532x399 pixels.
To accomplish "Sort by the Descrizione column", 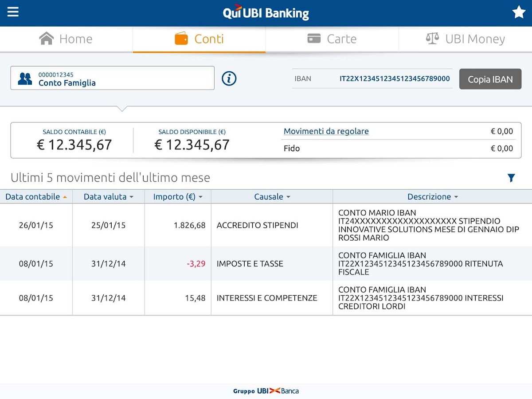I will 432,197.
